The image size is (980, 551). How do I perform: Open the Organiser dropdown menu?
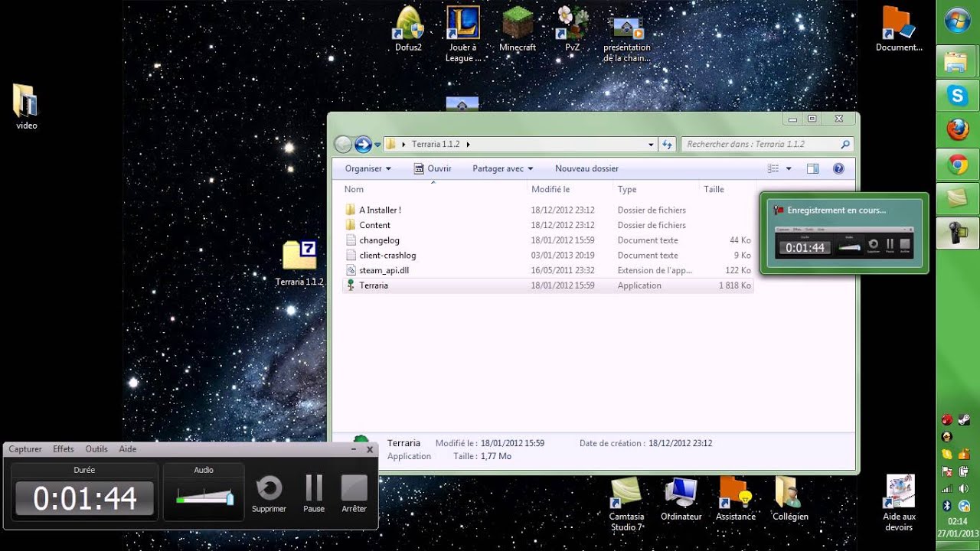[x=368, y=168]
